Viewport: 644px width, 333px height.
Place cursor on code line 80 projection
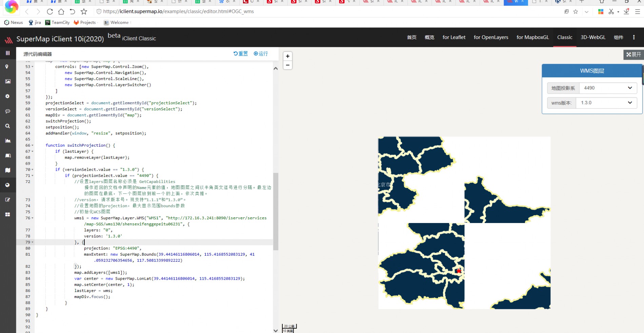(x=113, y=248)
